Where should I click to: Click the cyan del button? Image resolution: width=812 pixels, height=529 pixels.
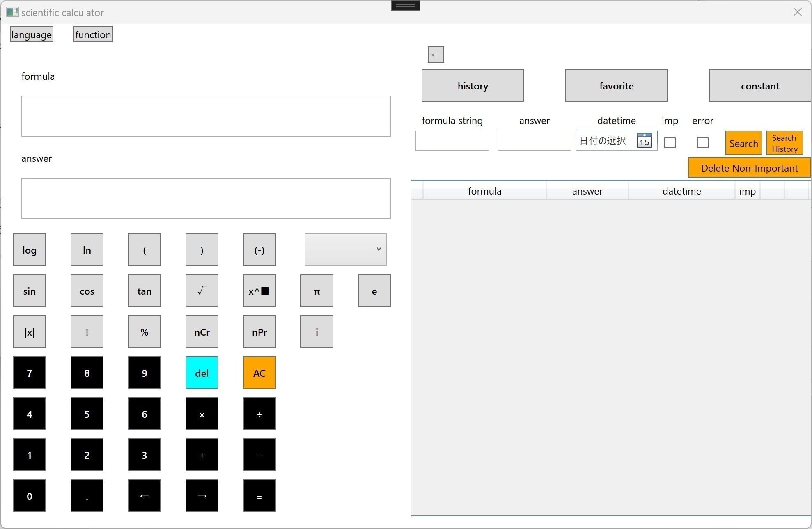coord(202,373)
